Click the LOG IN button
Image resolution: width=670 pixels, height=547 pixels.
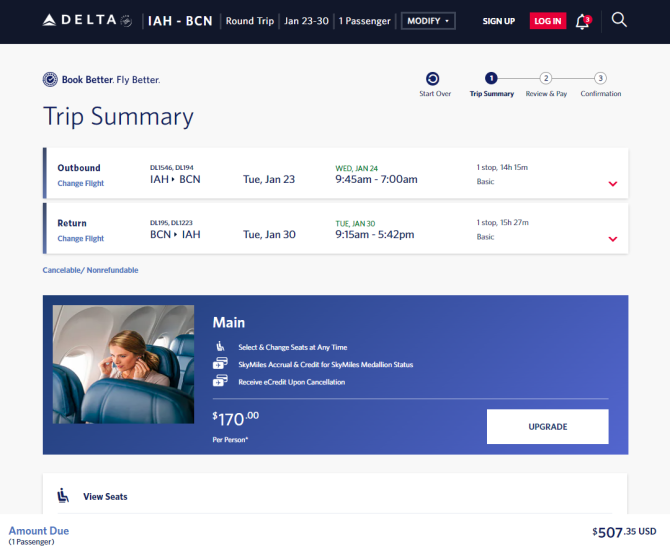click(548, 21)
